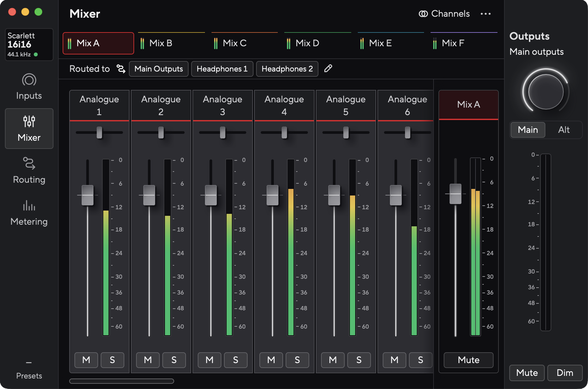588x389 pixels.
Task: Click the routing icon beside Routed to
Action: pyautogui.click(x=121, y=69)
